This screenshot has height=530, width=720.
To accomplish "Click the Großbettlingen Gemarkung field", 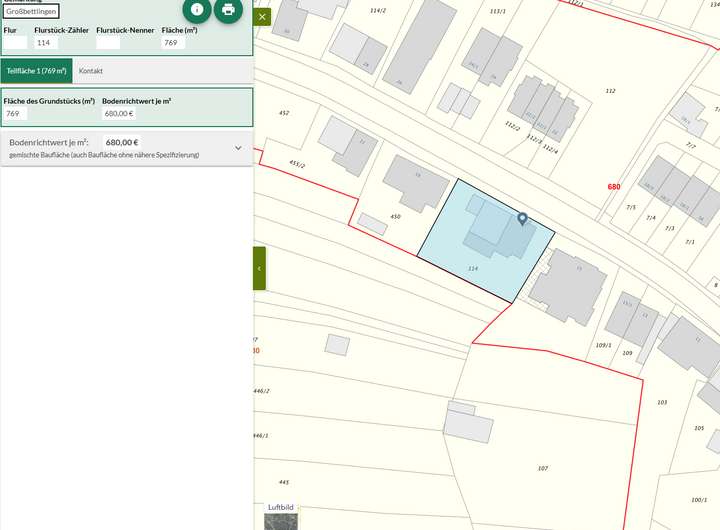I will pos(31,11).
